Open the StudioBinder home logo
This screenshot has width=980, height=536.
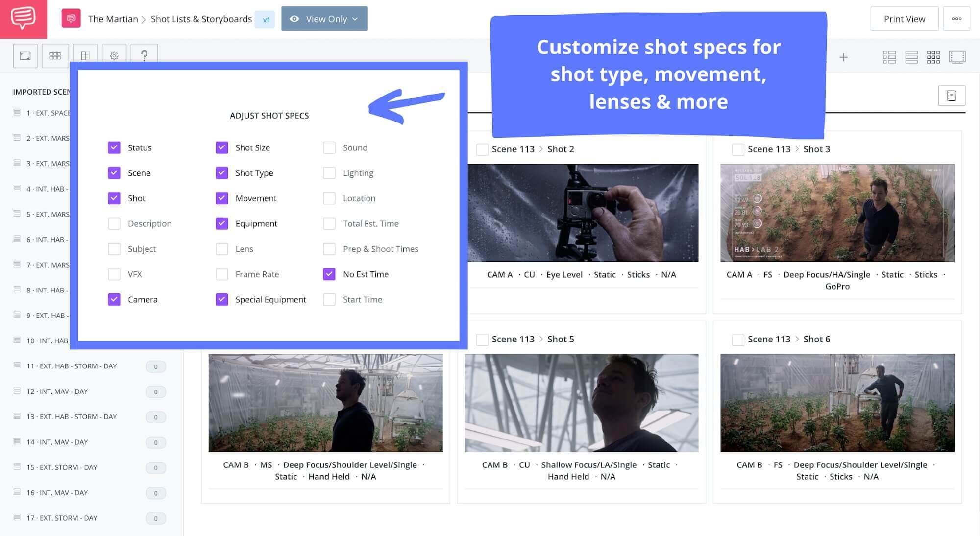23,19
